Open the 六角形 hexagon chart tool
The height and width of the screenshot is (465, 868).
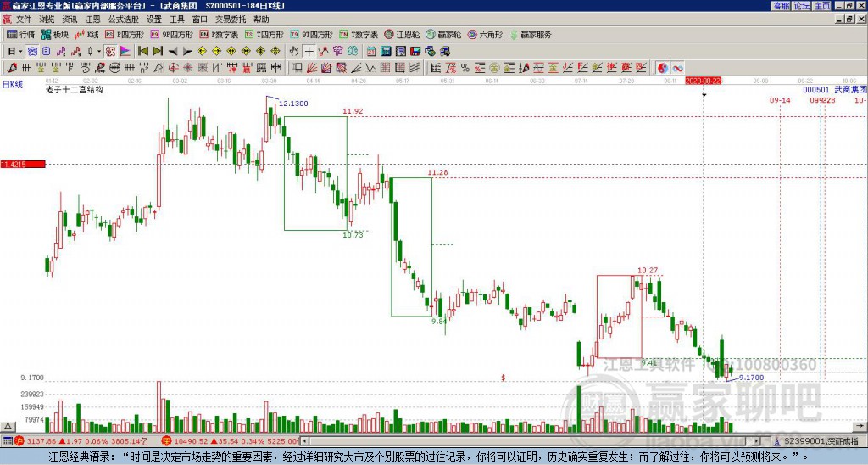pyautogui.click(x=486, y=34)
